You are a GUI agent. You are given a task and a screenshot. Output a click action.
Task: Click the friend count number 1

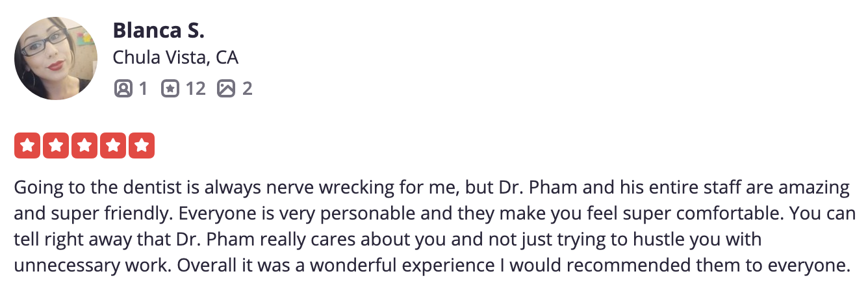(142, 88)
